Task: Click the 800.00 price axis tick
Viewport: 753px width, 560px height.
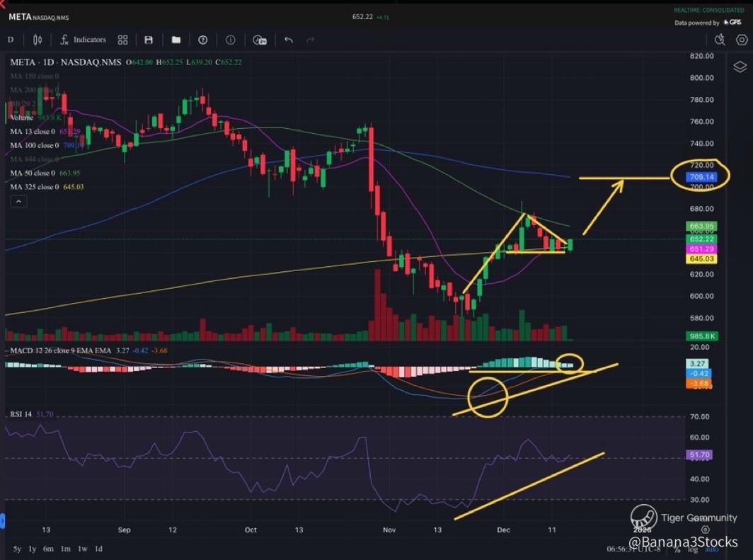Action: click(x=701, y=78)
